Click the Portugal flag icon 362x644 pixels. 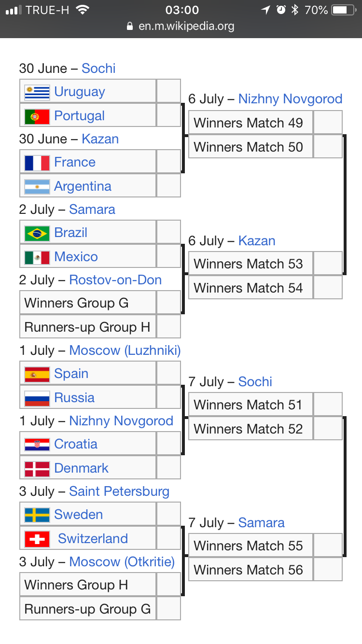point(37,116)
